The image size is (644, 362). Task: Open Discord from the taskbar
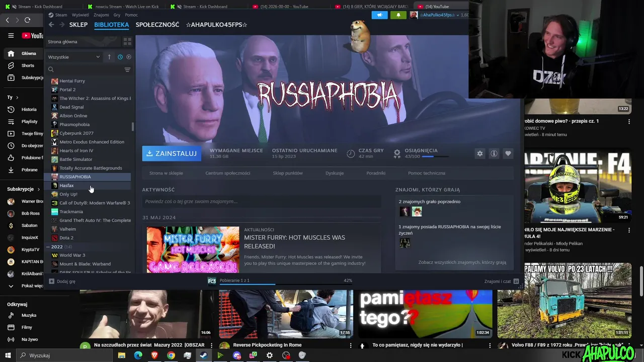tap(237, 355)
